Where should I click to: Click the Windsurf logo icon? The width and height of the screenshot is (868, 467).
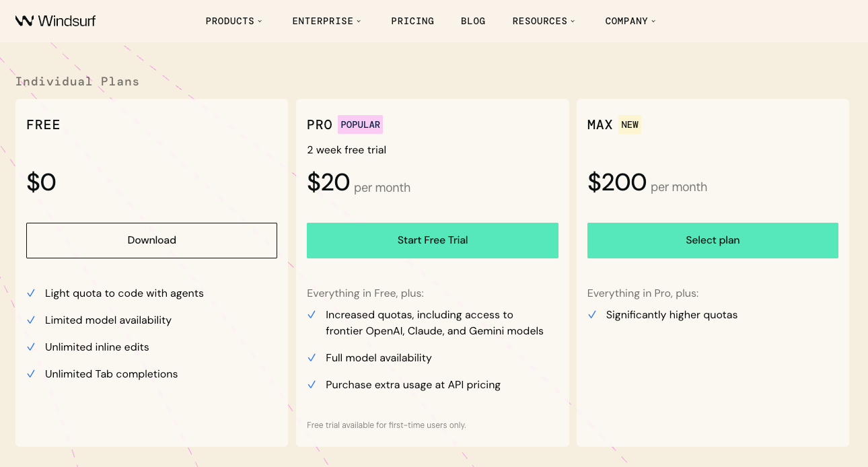24,20
